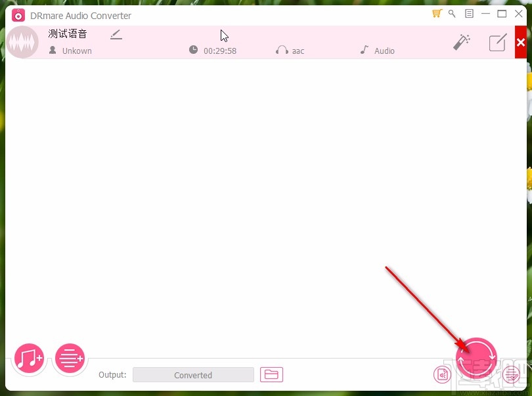Add a file list with the list-plus icon
The width and height of the screenshot is (532, 396).
pos(70,358)
